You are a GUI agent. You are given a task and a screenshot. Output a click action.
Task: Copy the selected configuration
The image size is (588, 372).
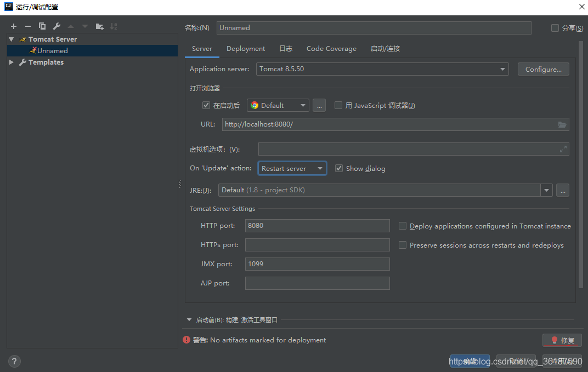tap(42, 26)
